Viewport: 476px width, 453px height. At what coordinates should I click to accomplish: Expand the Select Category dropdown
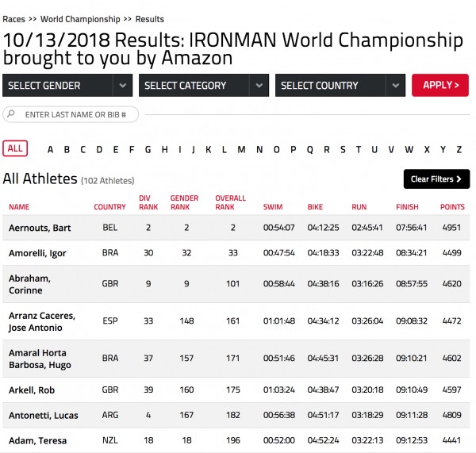(x=204, y=86)
